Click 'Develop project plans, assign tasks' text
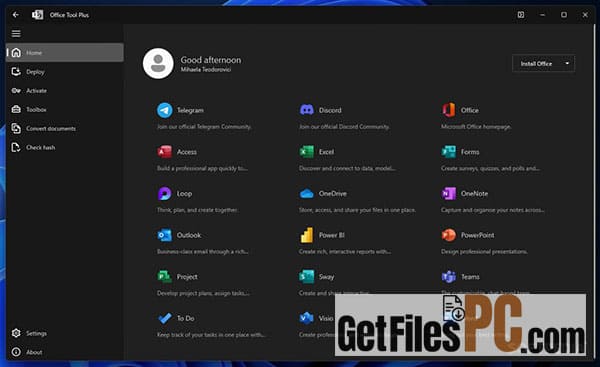Screen dimensions: 600x367 pyautogui.click(x=203, y=294)
